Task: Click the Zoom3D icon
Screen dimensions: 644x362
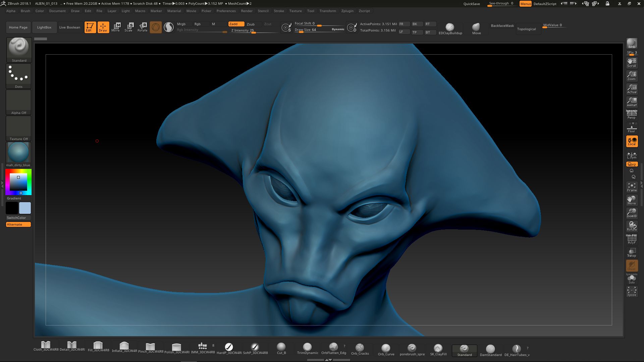Action: click(x=632, y=213)
